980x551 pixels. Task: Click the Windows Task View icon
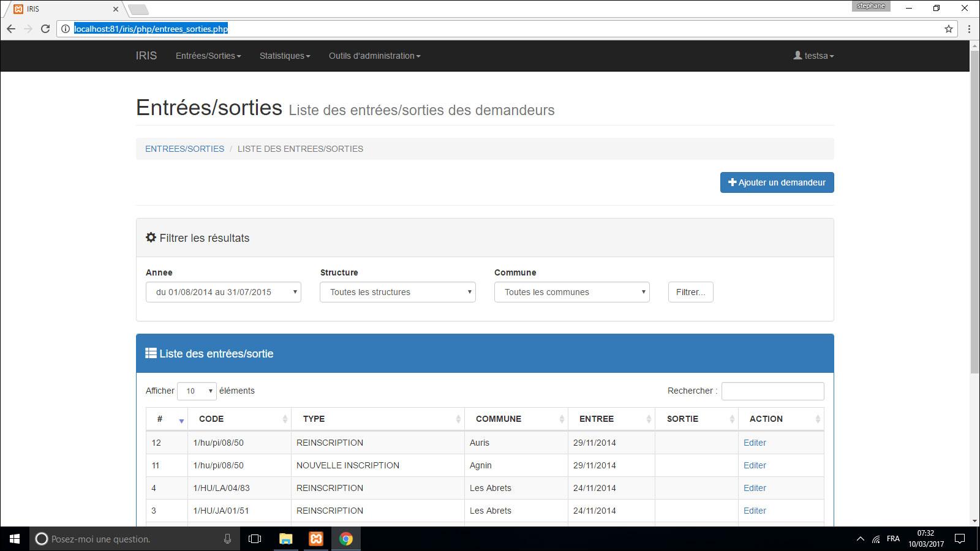click(255, 539)
